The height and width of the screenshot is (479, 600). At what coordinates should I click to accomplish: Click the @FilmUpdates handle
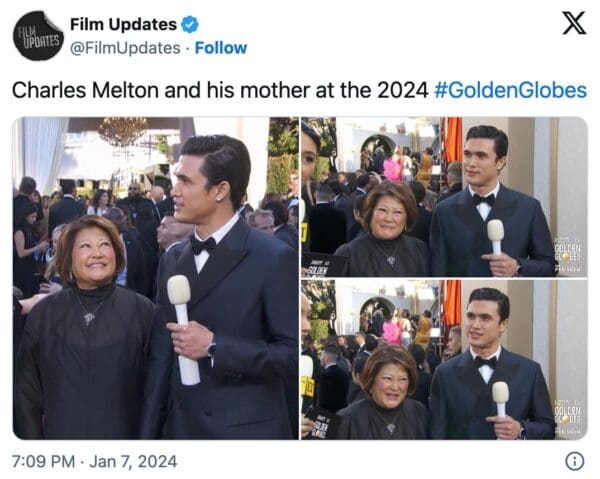(123, 47)
